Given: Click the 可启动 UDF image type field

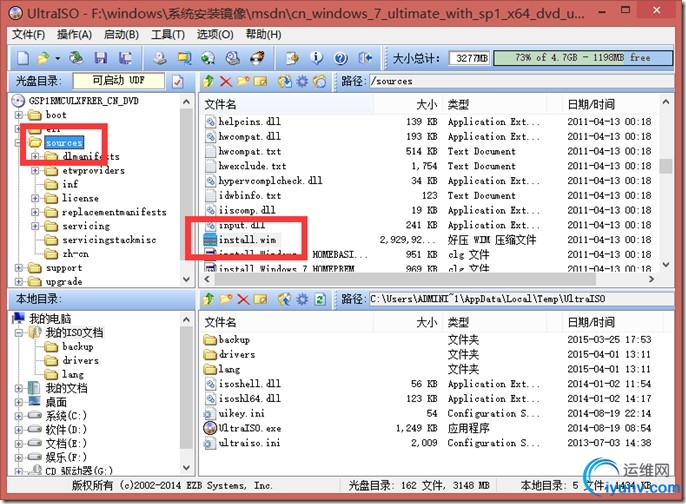Looking at the screenshot, I should coord(119,81).
